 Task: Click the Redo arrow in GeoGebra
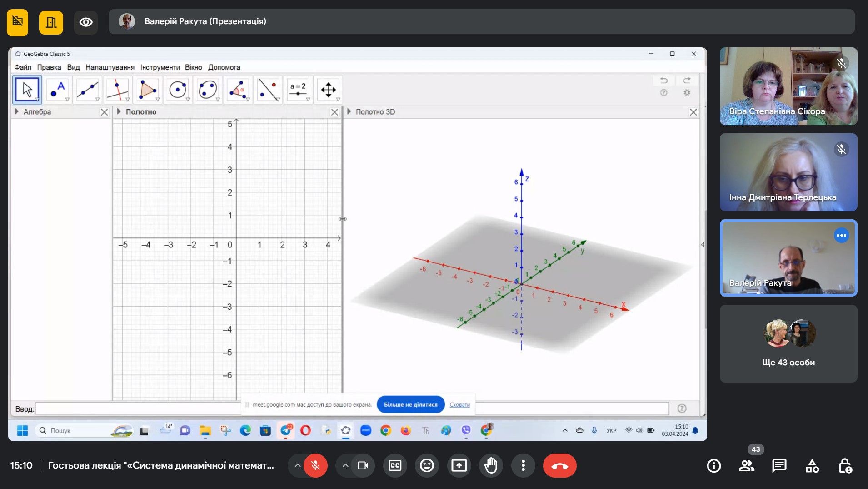[x=687, y=81]
